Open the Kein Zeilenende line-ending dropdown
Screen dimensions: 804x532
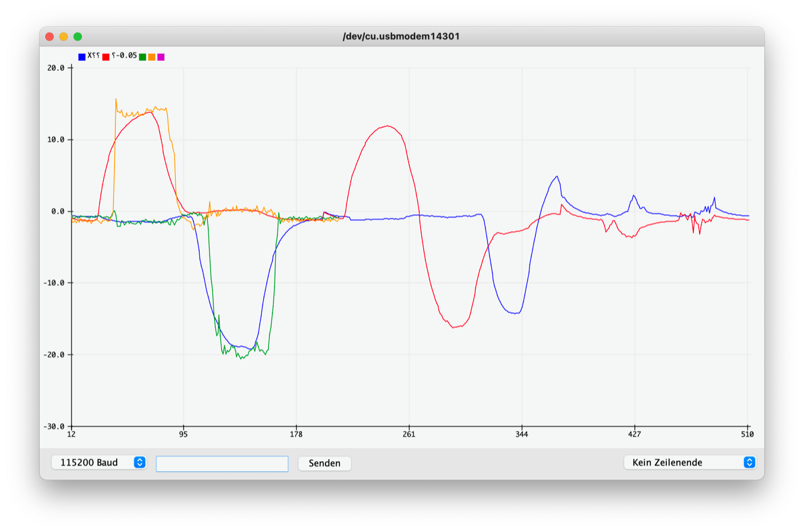[690, 462]
